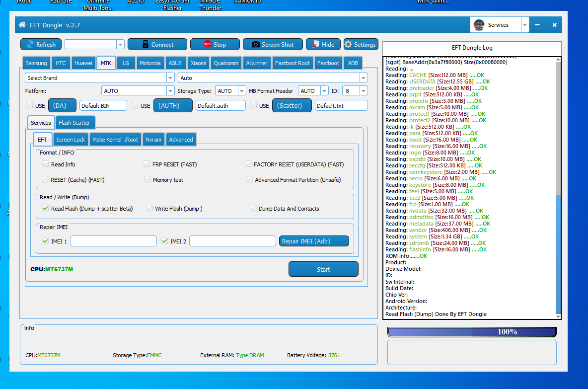Click the (DA) button
Image resolution: width=588 pixels, height=389 pixels.
[x=62, y=105]
